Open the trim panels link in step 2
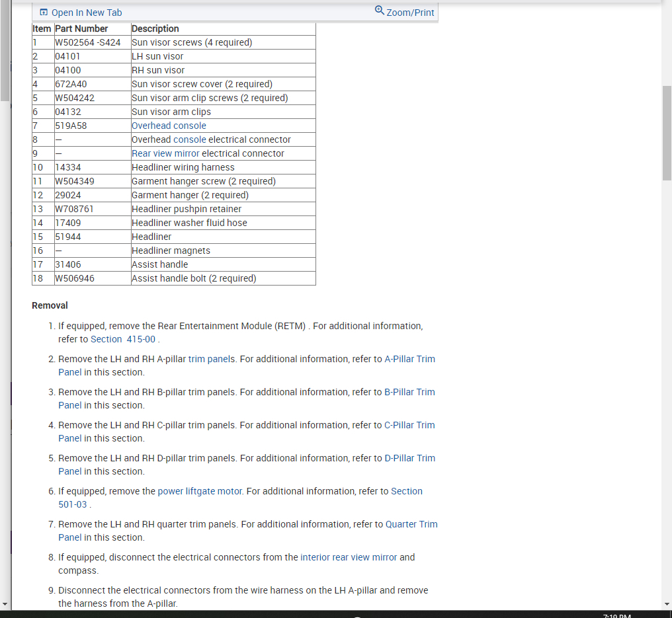Viewport: 672px width, 618px height. click(211, 359)
